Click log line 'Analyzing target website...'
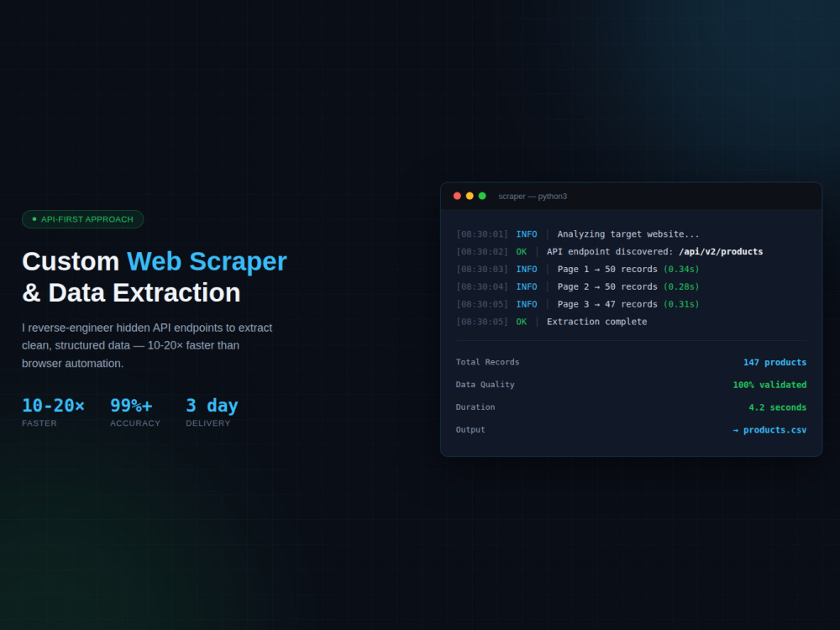This screenshot has width=840, height=630. 627,234
